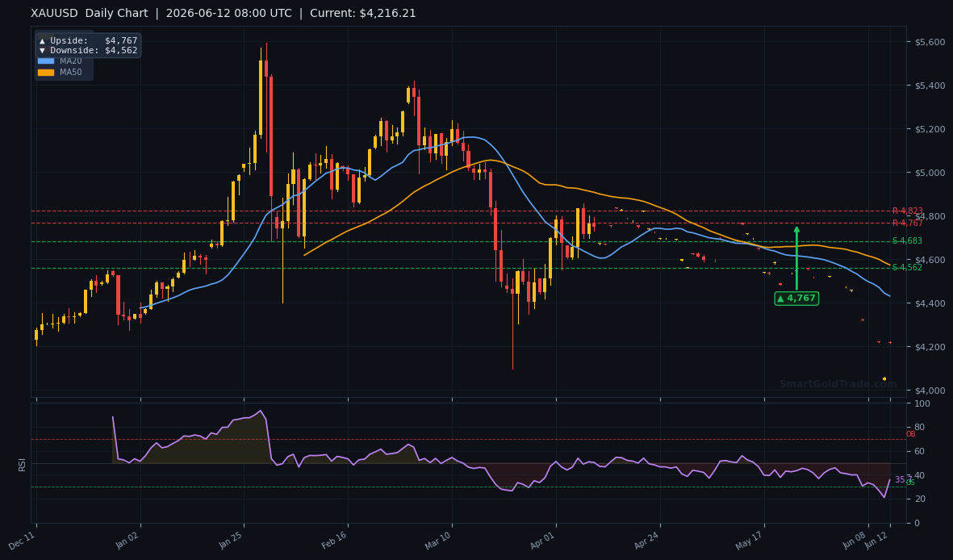Click the OB overbought label
Image resolution: width=953 pixels, height=560 pixels.
pos(910,434)
